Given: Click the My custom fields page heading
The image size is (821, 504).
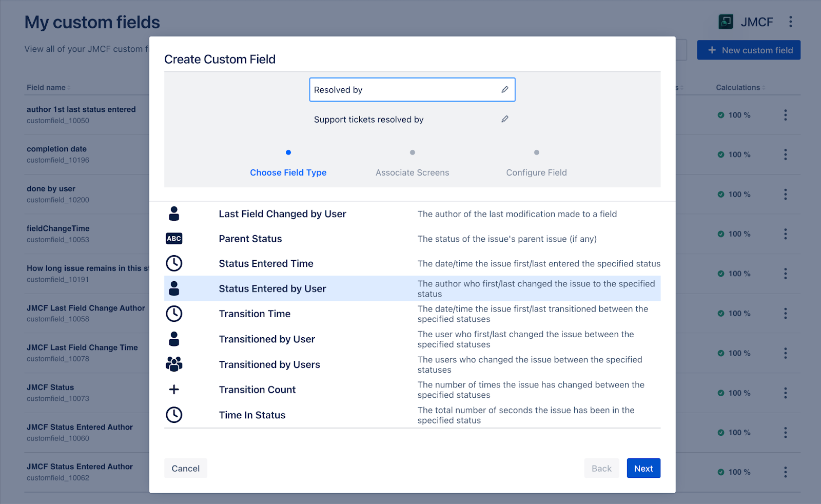Looking at the screenshot, I should click(92, 22).
